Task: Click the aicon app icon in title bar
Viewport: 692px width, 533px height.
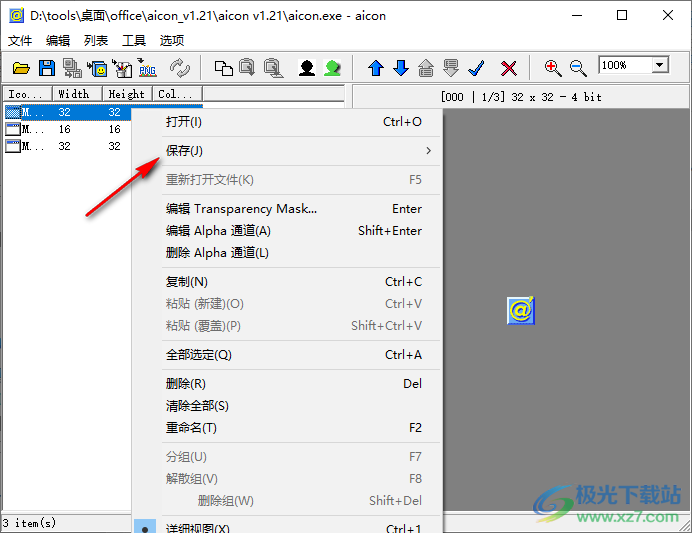Action: tap(16, 15)
